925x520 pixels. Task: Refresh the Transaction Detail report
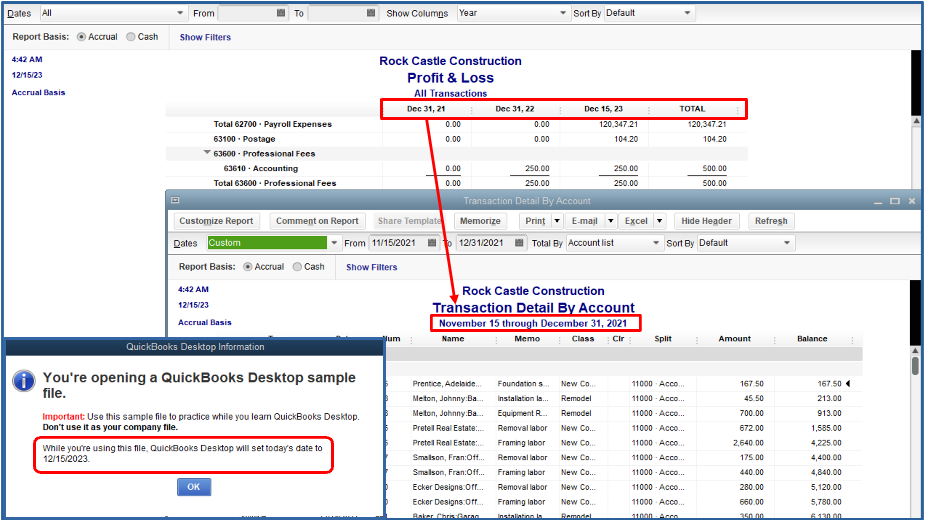[771, 221]
